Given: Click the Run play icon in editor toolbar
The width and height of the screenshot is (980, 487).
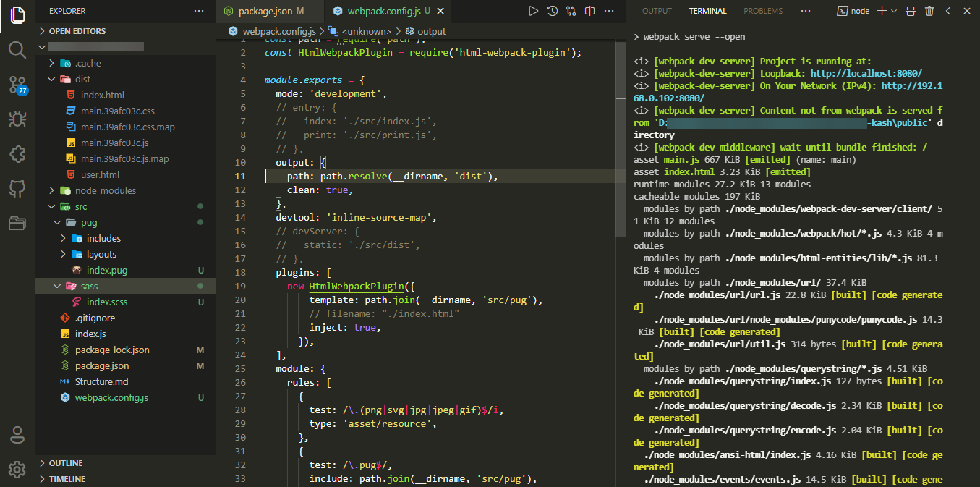Looking at the screenshot, I should coord(533,11).
